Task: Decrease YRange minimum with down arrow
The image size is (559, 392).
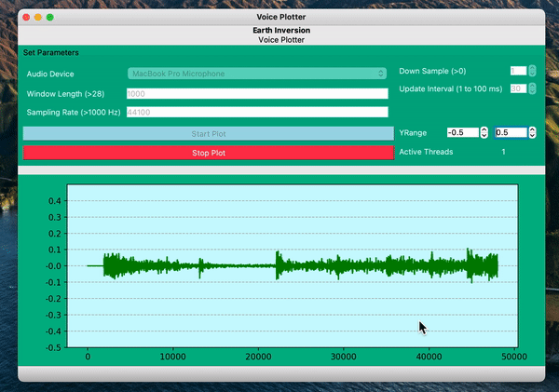Action: (484, 135)
